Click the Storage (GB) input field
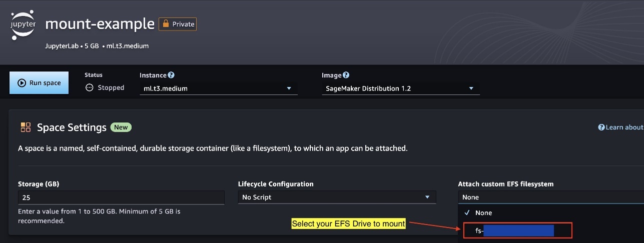The height and width of the screenshot is (243, 644). pyautogui.click(x=121, y=197)
